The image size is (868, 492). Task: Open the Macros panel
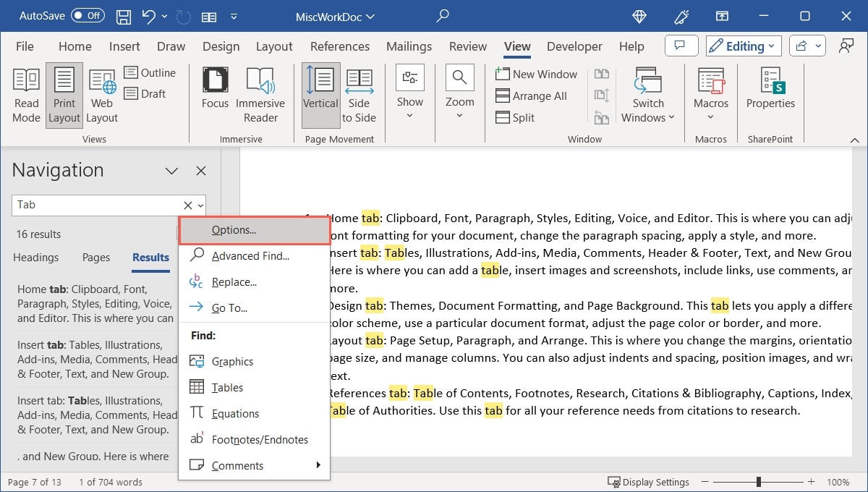pos(710,94)
